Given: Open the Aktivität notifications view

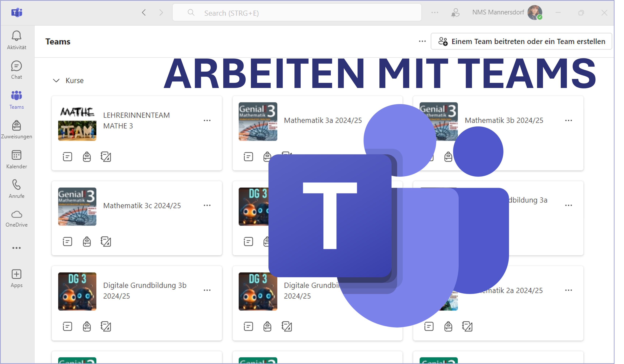Looking at the screenshot, I should point(17,40).
